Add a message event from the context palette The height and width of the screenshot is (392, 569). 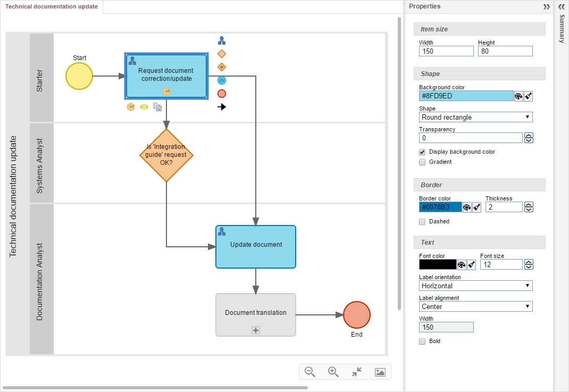[222, 80]
